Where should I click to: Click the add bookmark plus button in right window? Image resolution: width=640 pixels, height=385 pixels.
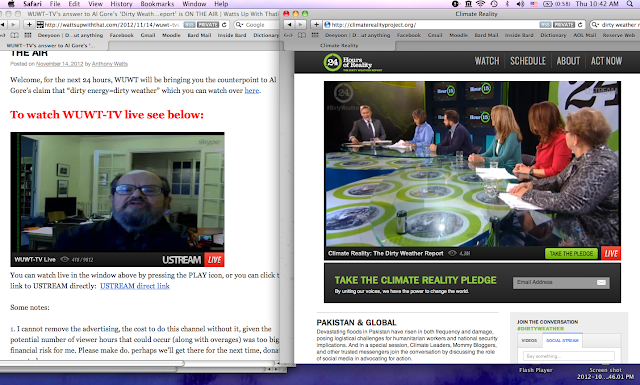pos(317,25)
